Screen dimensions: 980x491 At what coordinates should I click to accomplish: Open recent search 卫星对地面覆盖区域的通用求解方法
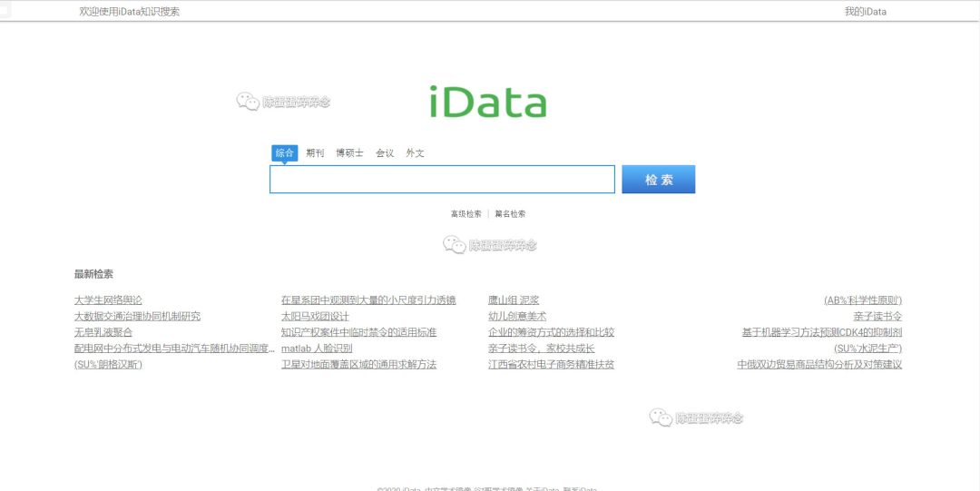[358, 365]
